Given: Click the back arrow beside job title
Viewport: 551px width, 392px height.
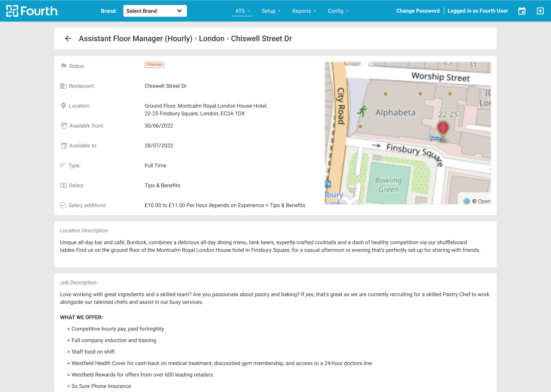Looking at the screenshot, I should (x=68, y=39).
